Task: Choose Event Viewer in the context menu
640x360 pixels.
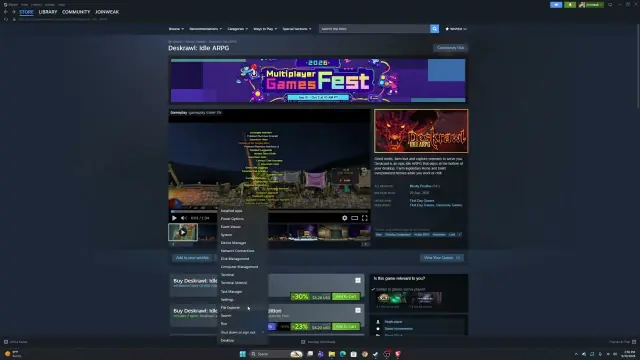Action: tap(242, 227)
